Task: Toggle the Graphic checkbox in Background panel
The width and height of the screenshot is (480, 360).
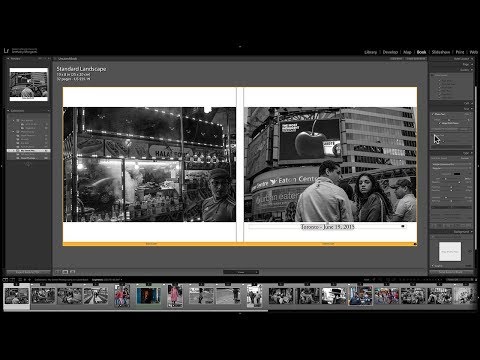Action: click(433, 266)
